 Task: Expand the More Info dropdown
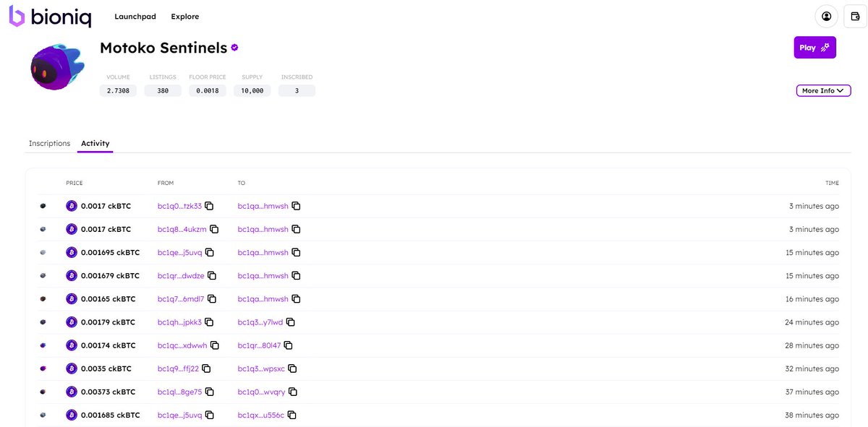tap(823, 90)
